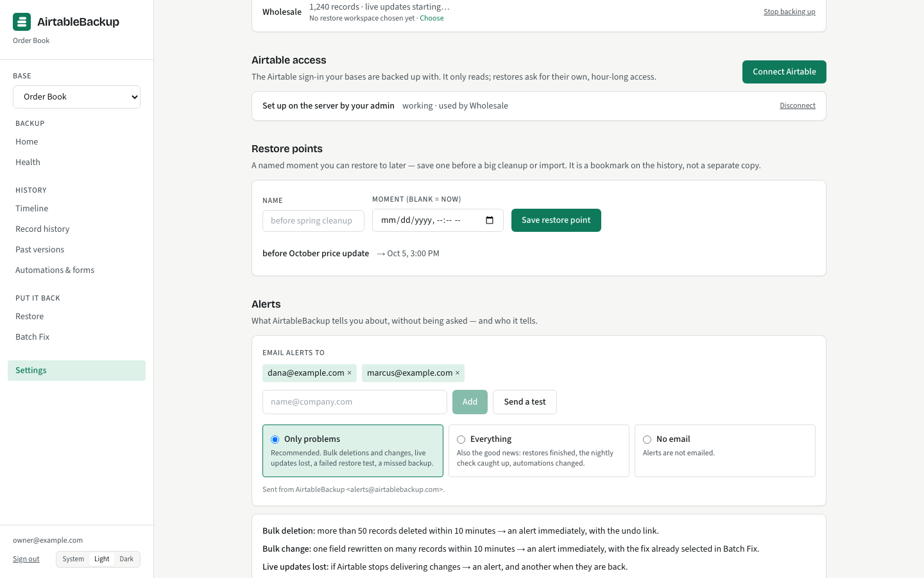Remove marcus@example.com from alert recipients

click(x=458, y=373)
